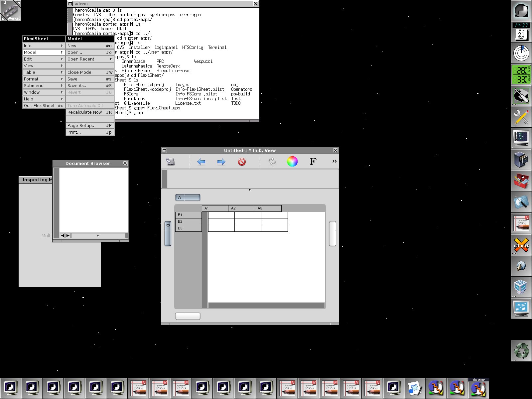Click the forward arrow in FlexiSheet toolbar
Image resolution: width=532 pixels, height=399 pixels.
[221, 162]
